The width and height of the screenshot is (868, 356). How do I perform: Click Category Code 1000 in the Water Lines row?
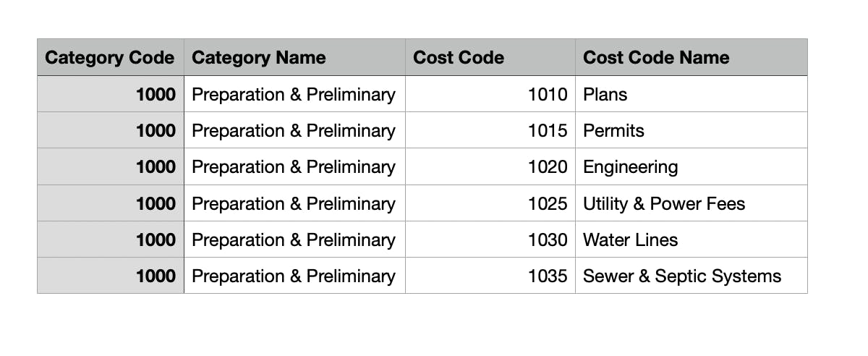156,240
